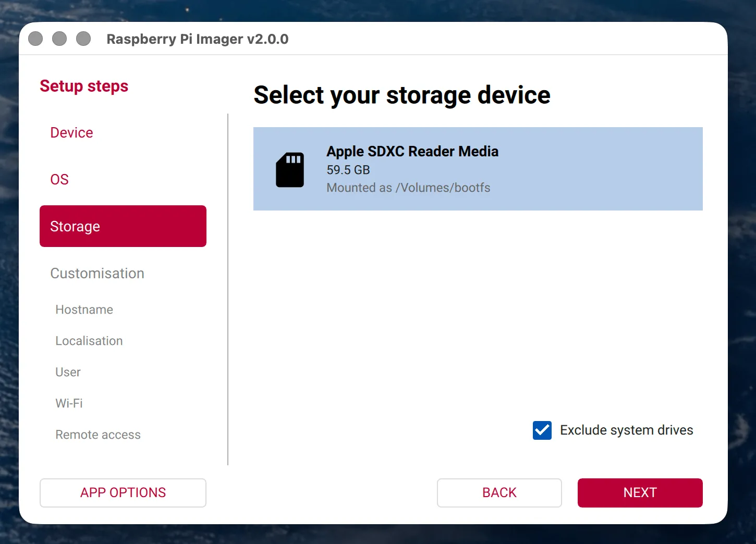Click the NEXT button
Image resolution: width=756 pixels, height=544 pixels.
[640, 493]
